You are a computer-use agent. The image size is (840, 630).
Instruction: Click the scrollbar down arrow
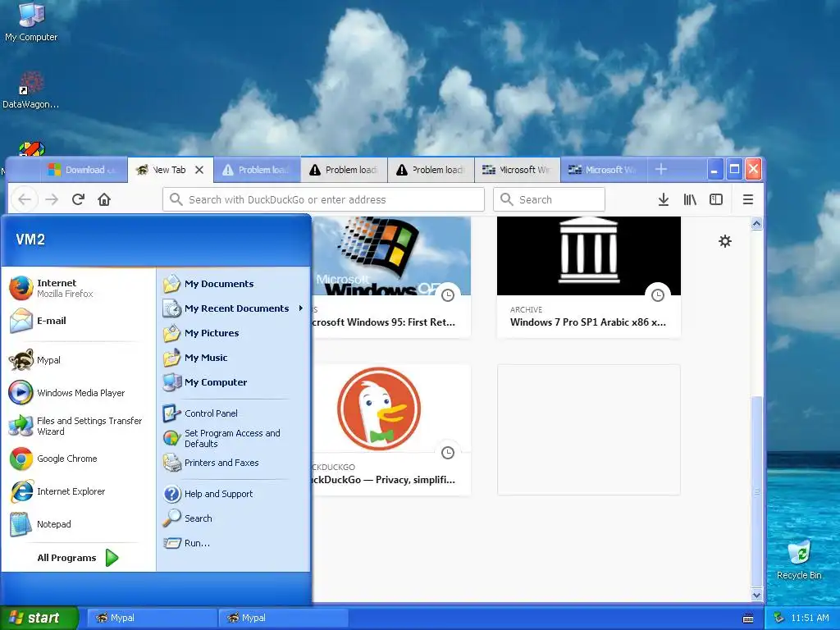coord(756,595)
